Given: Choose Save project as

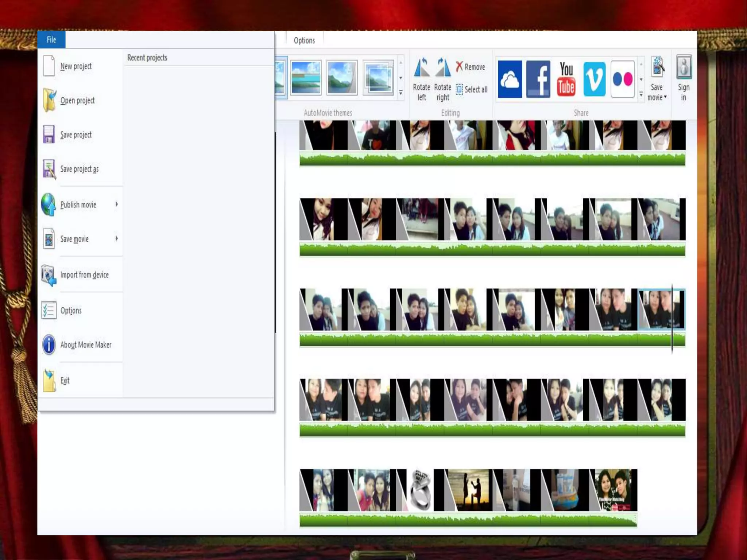Looking at the screenshot, I should pos(79,169).
